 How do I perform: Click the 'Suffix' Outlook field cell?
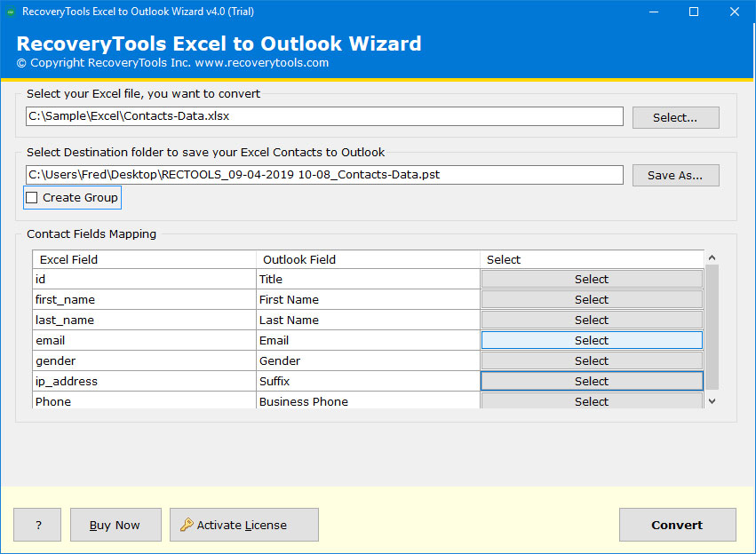[368, 382]
